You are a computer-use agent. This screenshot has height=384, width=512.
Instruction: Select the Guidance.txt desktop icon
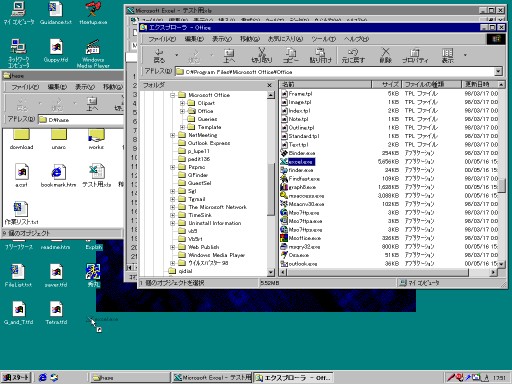[x=56, y=13]
